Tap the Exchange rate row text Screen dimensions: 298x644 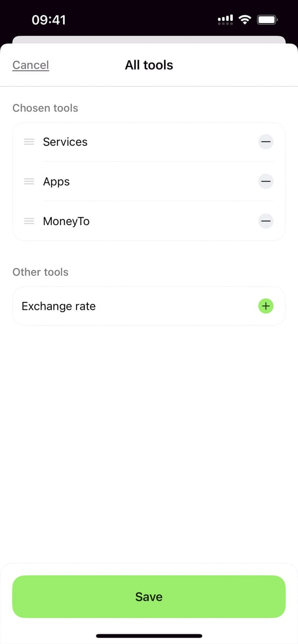[59, 306]
